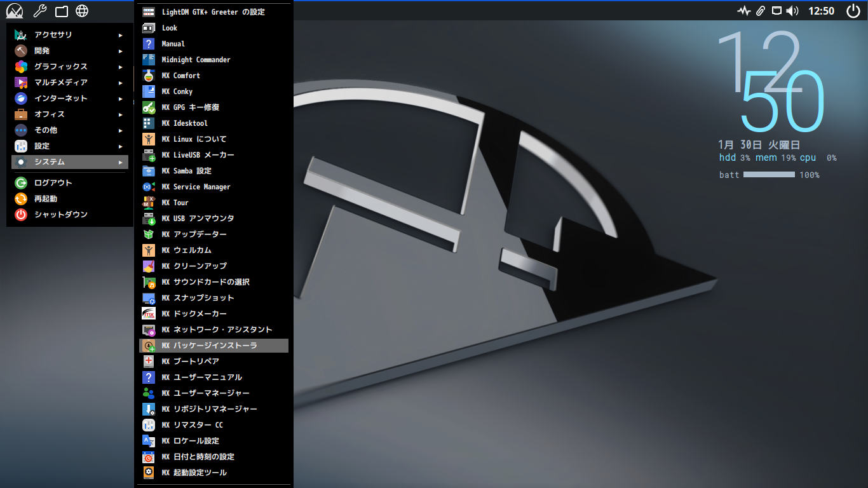The width and height of the screenshot is (868, 488).
Task: Click MX LiveUSB maker icon
Action: pos(149,155)
